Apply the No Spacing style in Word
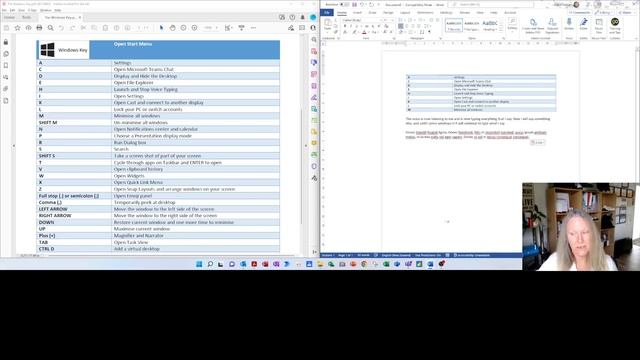This screenshot has width=640, height=360. point(472,25)
